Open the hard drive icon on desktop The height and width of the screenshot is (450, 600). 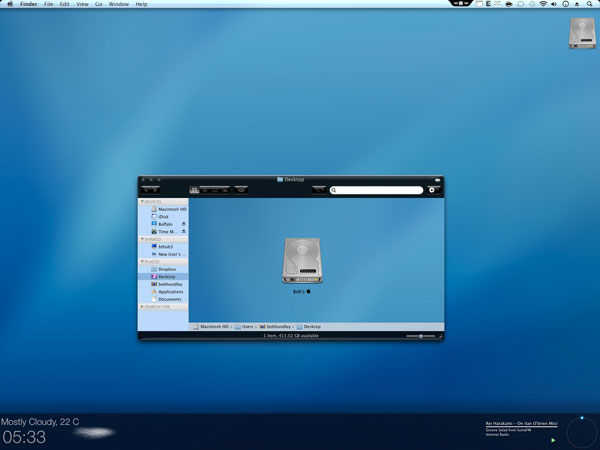(582, 33)
